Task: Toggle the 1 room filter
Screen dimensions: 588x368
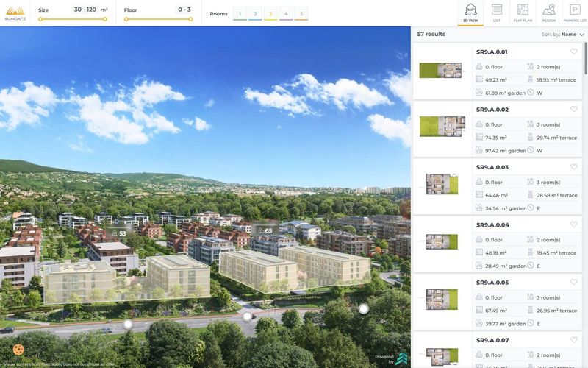Action: pos(240,13)
